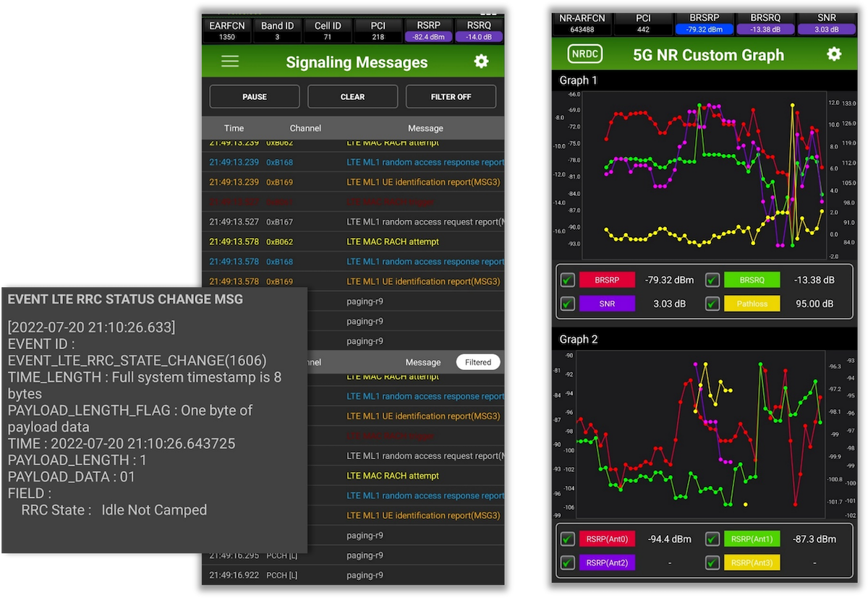Tap the PCI 442 header cell
The height and width of the screenshot is (598, 868).
[x=643, y=24]
